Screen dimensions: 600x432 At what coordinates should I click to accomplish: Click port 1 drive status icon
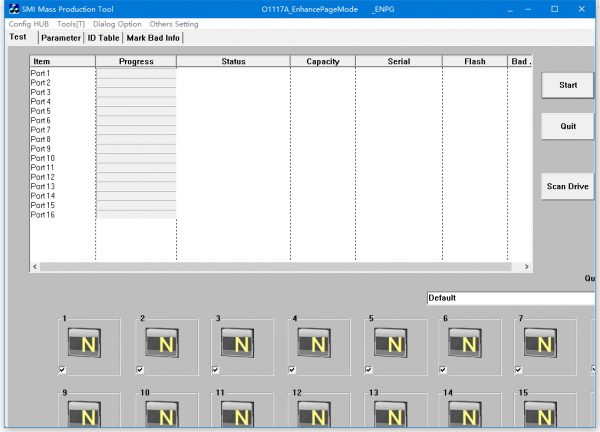tap(87, 345)
